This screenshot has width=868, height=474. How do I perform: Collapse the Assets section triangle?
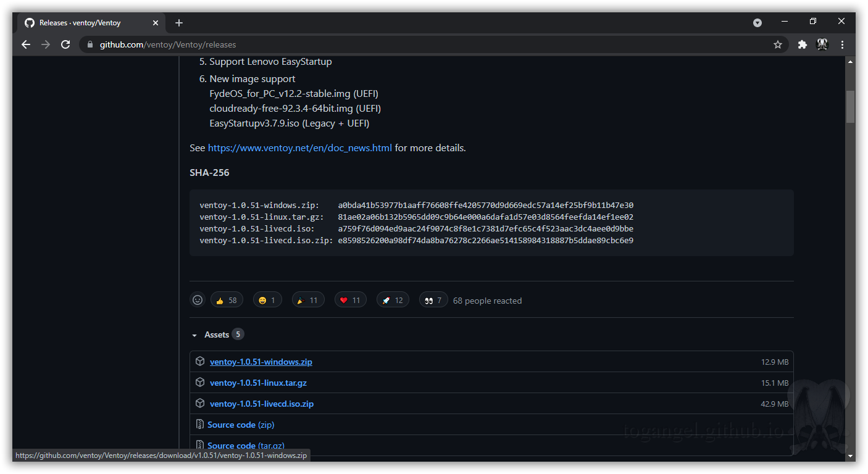194,335
